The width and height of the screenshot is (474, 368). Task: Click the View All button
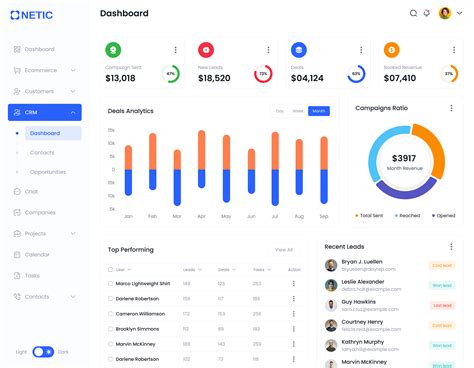tap(284, 250)
